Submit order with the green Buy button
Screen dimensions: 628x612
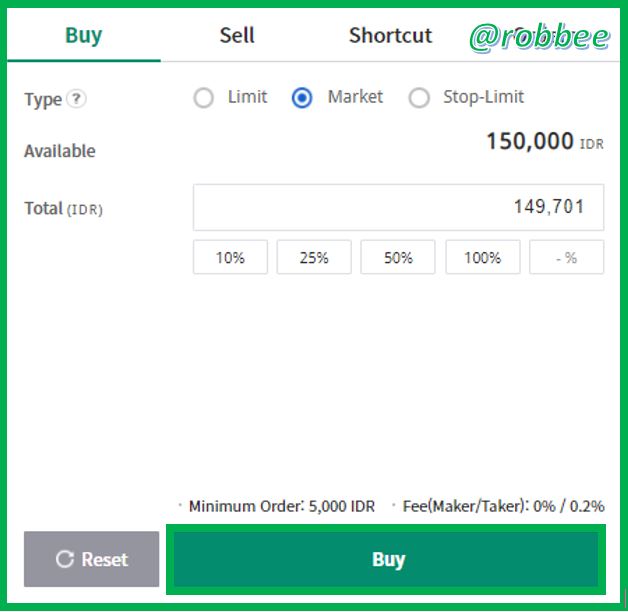pos(388,559)
